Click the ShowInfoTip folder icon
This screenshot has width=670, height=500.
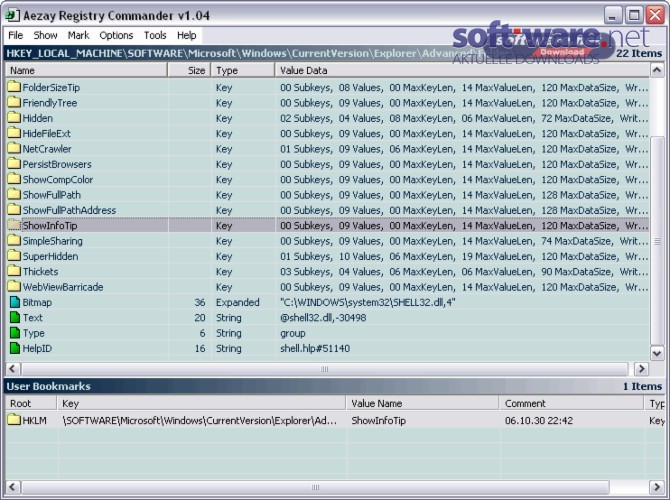14,225
